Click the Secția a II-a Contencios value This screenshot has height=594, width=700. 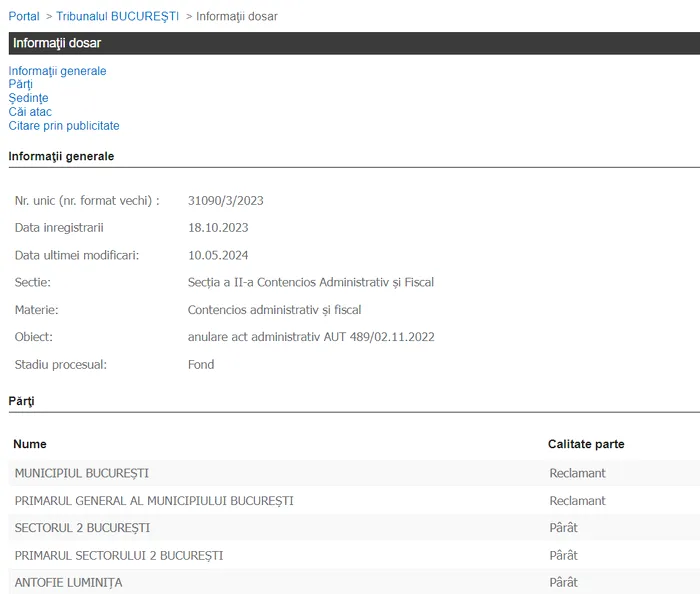(310, 283)
